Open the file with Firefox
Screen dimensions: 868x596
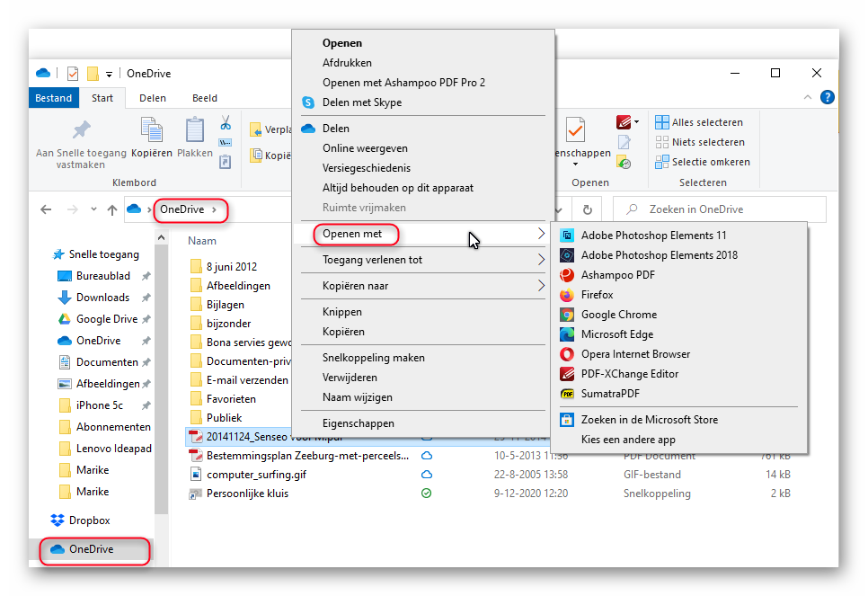tap(597, 295)
